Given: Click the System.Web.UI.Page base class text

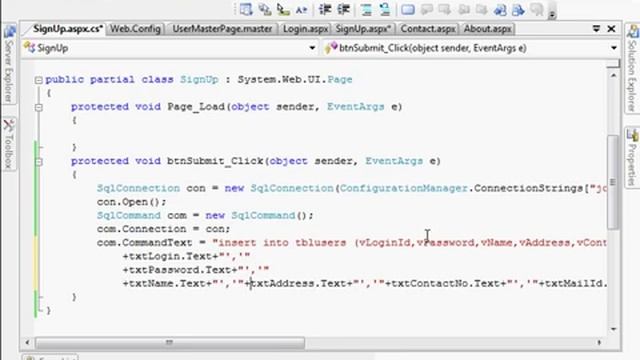Looking at the screenshot, I should (295, 80).
